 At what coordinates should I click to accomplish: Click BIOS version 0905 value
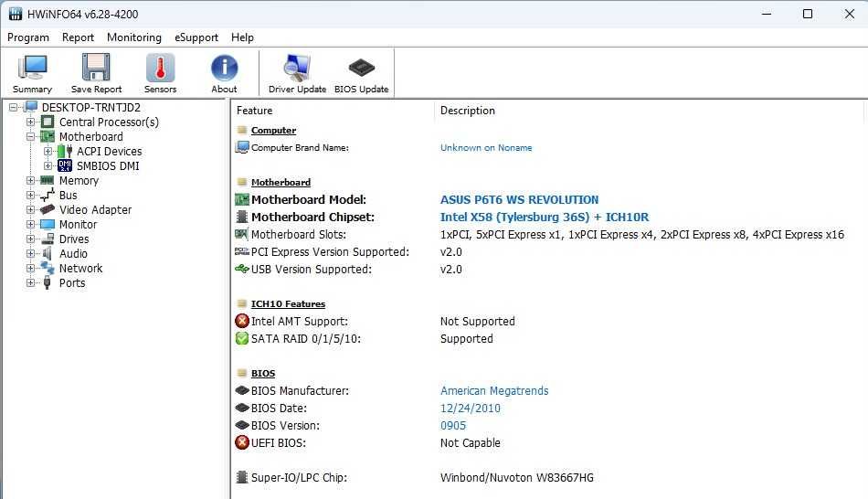click(x=453, y=425)
